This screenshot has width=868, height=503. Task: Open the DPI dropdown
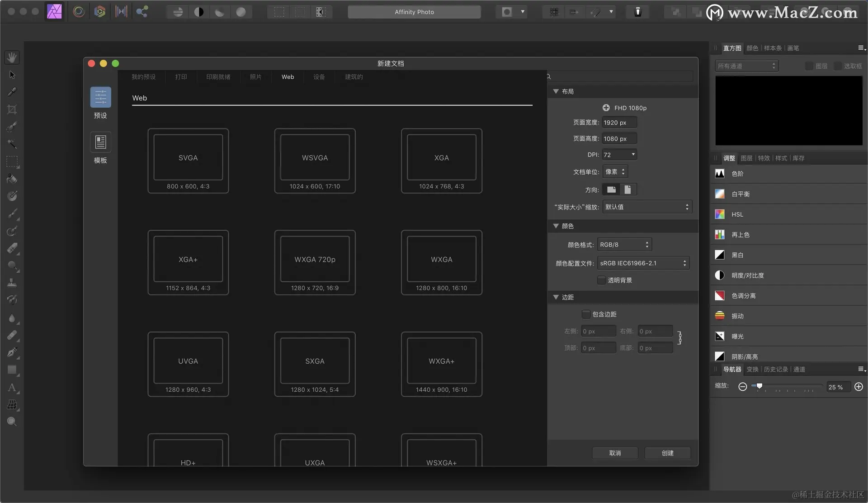(x=619, y=155)
